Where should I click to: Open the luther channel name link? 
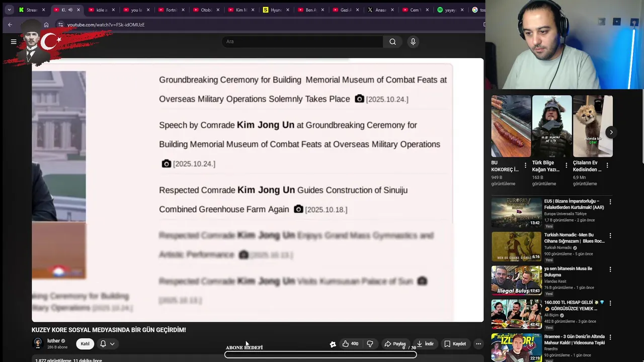tap(53, 341)
